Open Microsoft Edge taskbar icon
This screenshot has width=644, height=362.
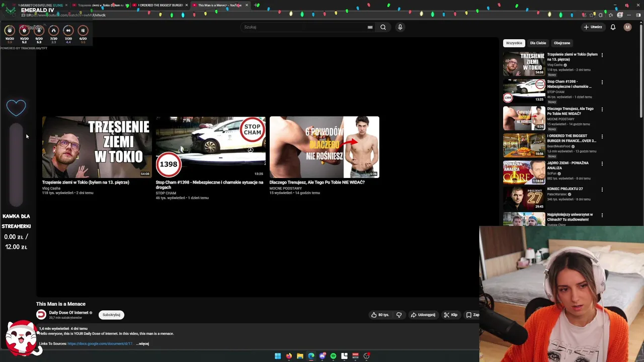[311, 356]
